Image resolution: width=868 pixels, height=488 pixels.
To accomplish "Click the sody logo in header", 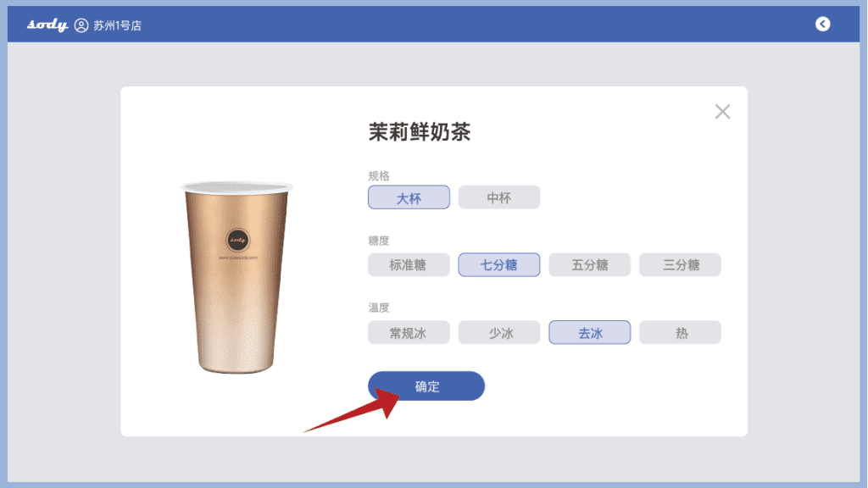I will [47, 25].
